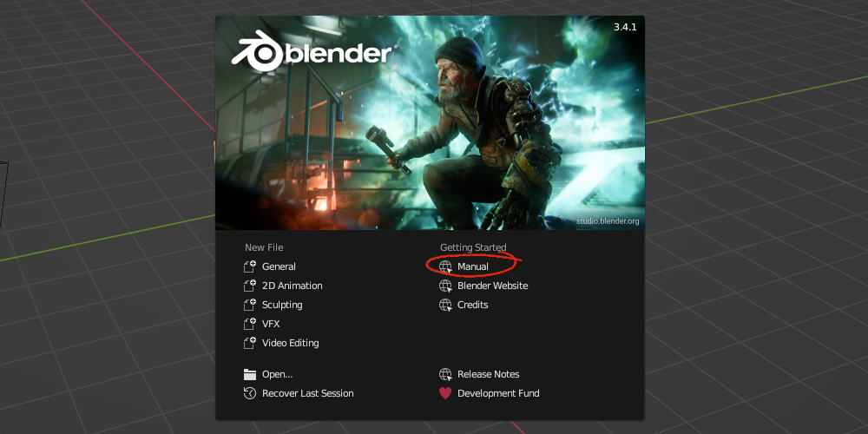
Task: Click the new-file icon beside VFX
Action: [x=250, y=324]
